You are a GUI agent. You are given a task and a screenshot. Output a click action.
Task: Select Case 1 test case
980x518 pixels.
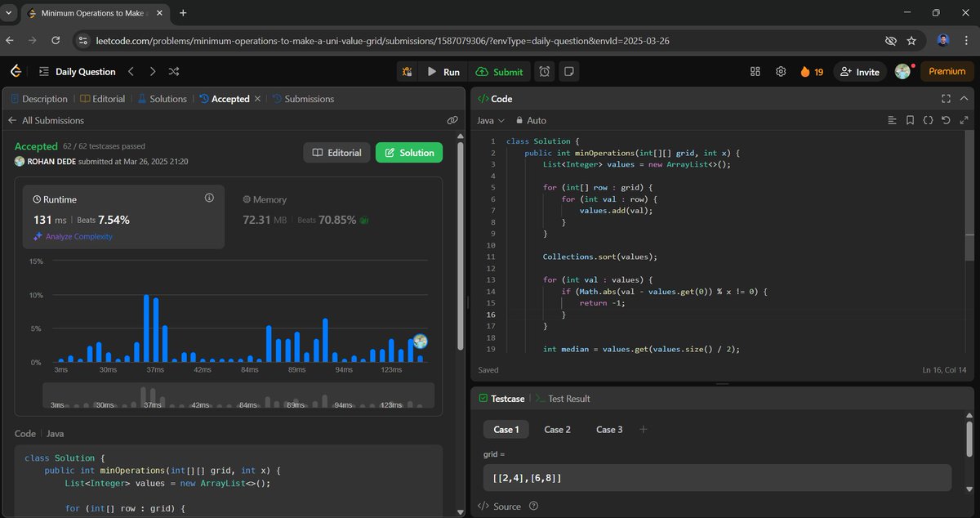click(x=506, y=429)
